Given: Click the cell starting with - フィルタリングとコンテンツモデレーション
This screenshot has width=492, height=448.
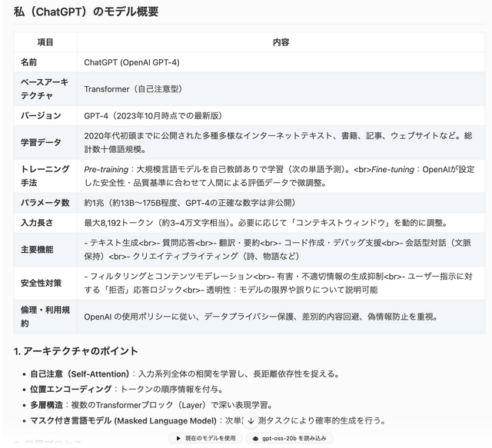Looking at the screenshot, I should pos(281,283).
